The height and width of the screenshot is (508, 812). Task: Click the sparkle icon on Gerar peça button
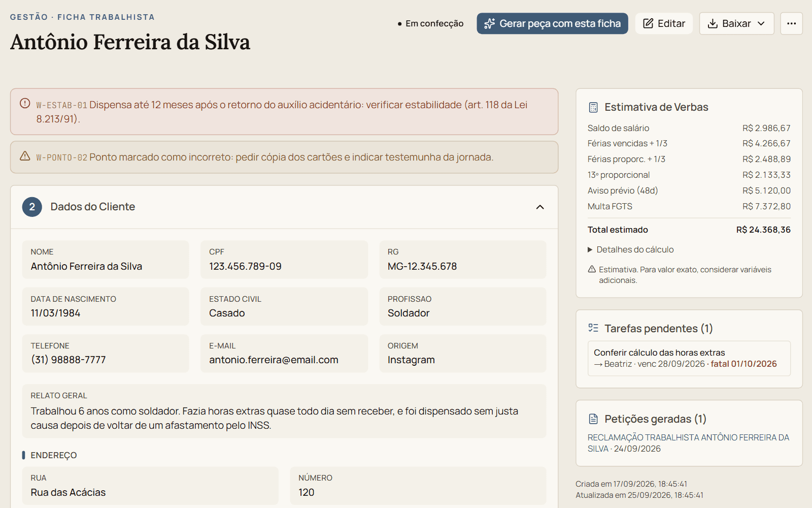click(x=489, y=24)
